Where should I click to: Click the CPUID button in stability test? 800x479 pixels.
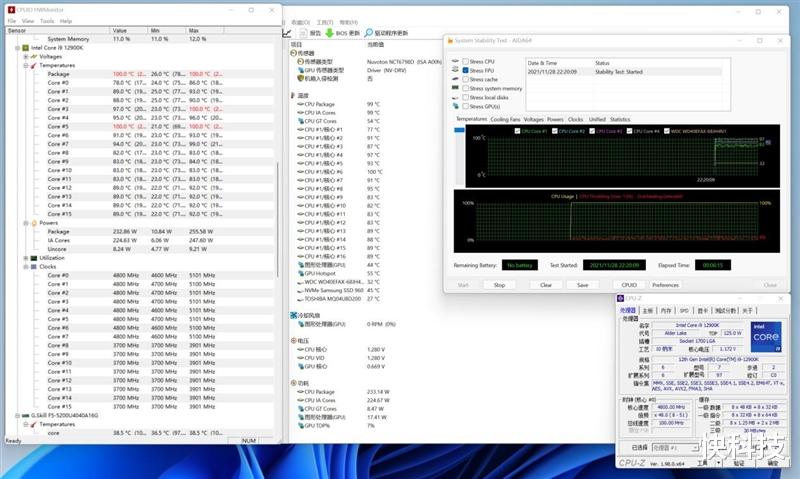[629, 285]
